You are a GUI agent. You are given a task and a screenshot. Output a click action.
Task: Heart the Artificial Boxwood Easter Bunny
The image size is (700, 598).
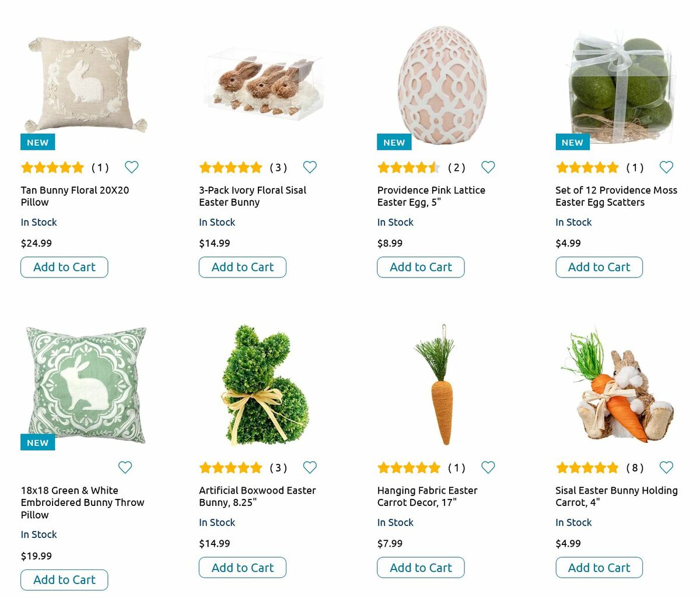[x=310, y=467]
